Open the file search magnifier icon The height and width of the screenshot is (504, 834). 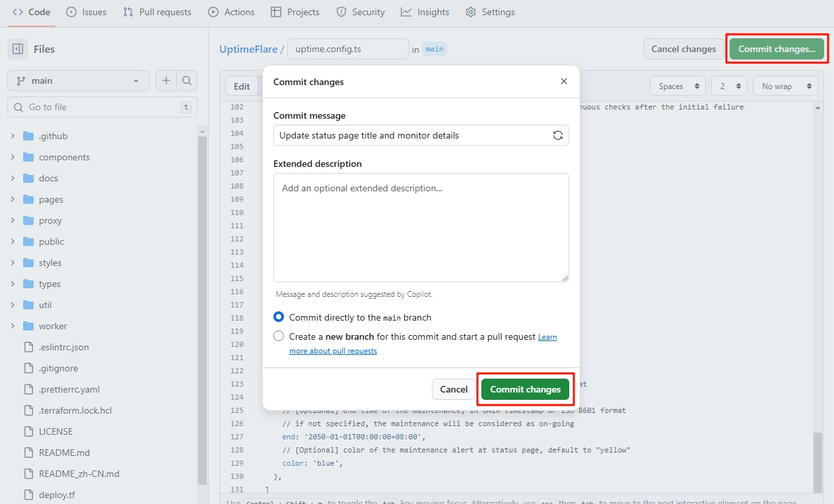187,80
